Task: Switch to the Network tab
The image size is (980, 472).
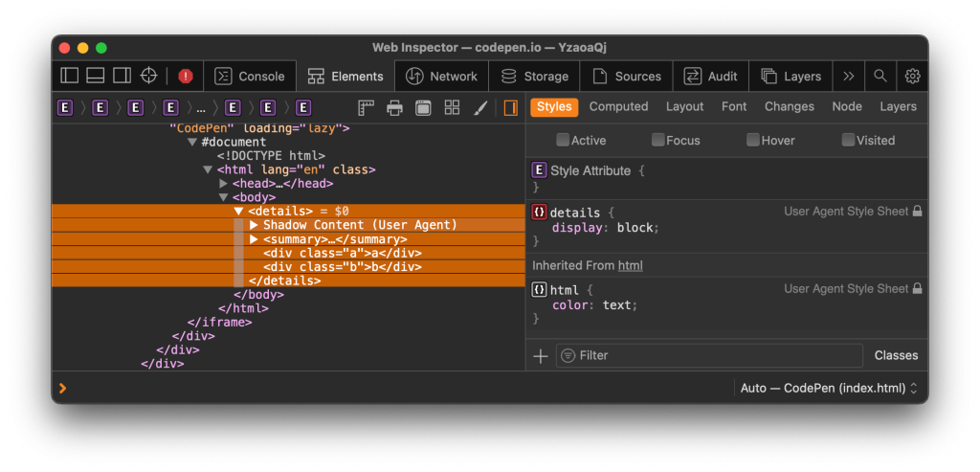Action: point(442,77)
